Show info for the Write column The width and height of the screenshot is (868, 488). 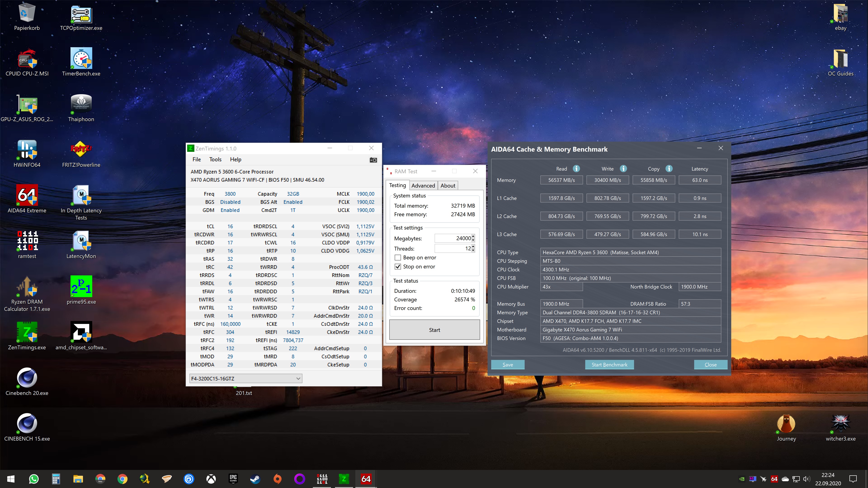623,169
